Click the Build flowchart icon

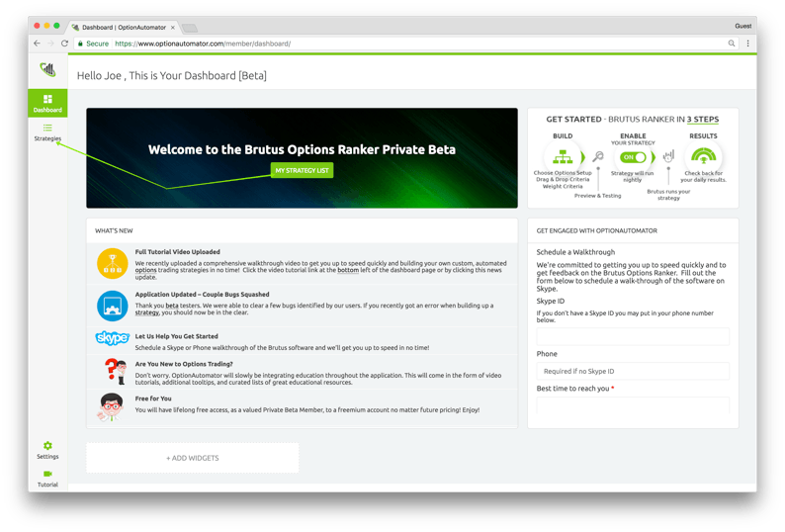pyautogui.click(x=563, y=156)
